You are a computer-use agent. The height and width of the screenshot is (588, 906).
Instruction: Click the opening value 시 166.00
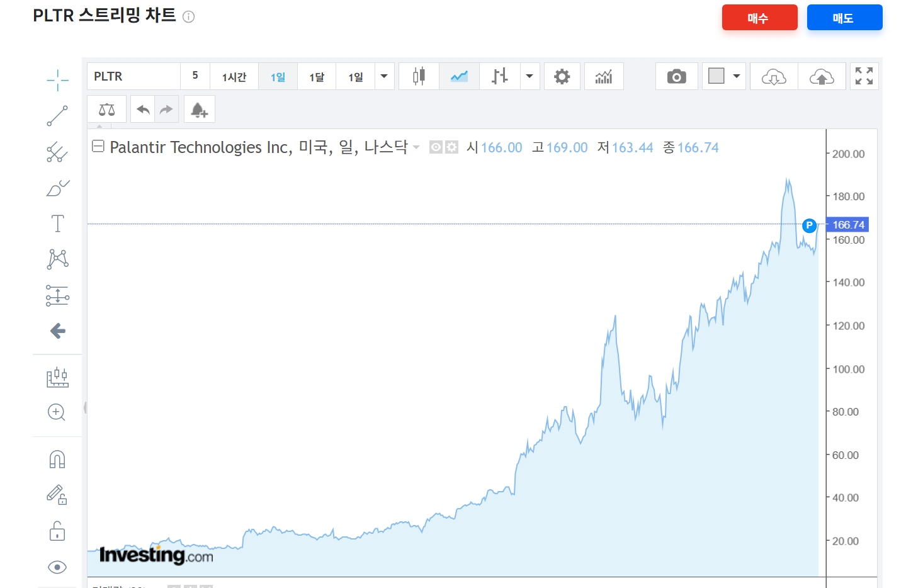click(x=494, y=147)
